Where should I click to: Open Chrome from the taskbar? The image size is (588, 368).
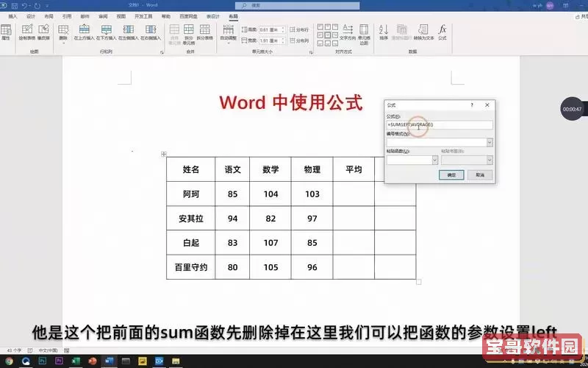tap(8, 361)
